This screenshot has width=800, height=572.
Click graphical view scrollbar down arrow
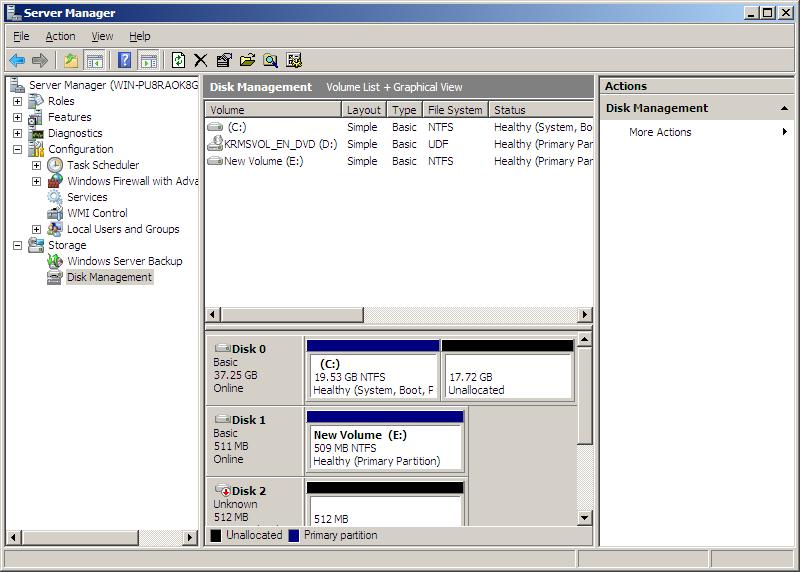[585, 518]
